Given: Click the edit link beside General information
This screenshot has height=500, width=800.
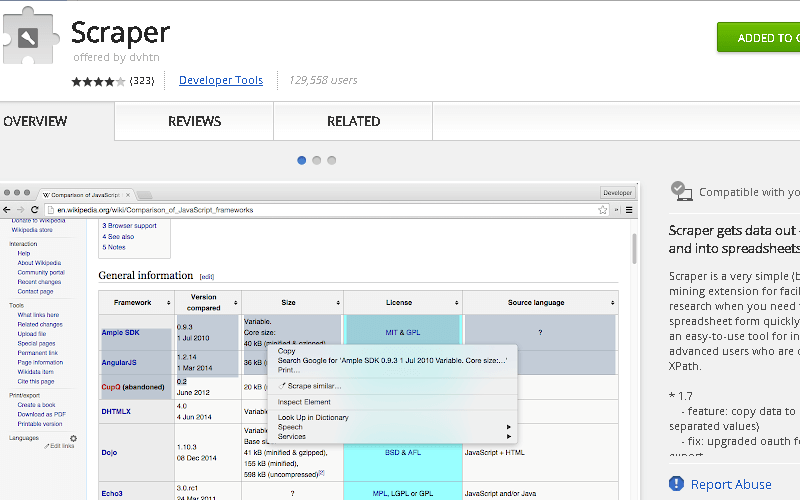Looking at the screenshot, I should coord(207,277).
